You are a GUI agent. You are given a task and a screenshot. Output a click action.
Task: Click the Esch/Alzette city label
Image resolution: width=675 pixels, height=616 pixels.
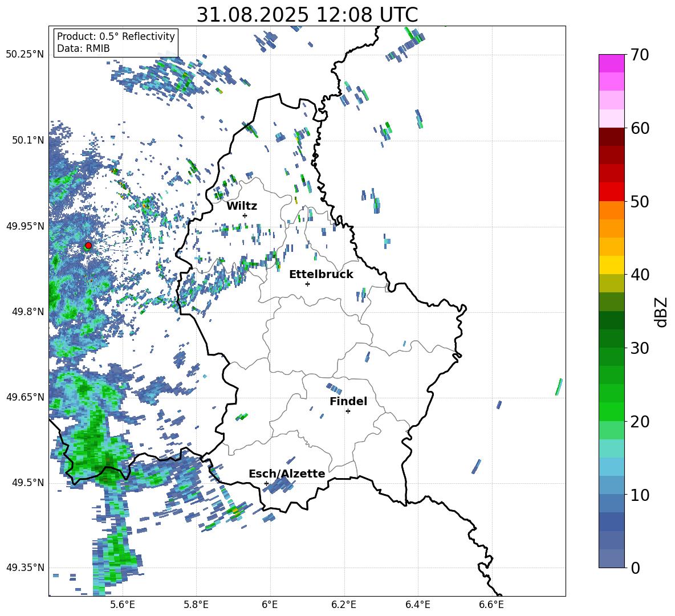point(287,474)
